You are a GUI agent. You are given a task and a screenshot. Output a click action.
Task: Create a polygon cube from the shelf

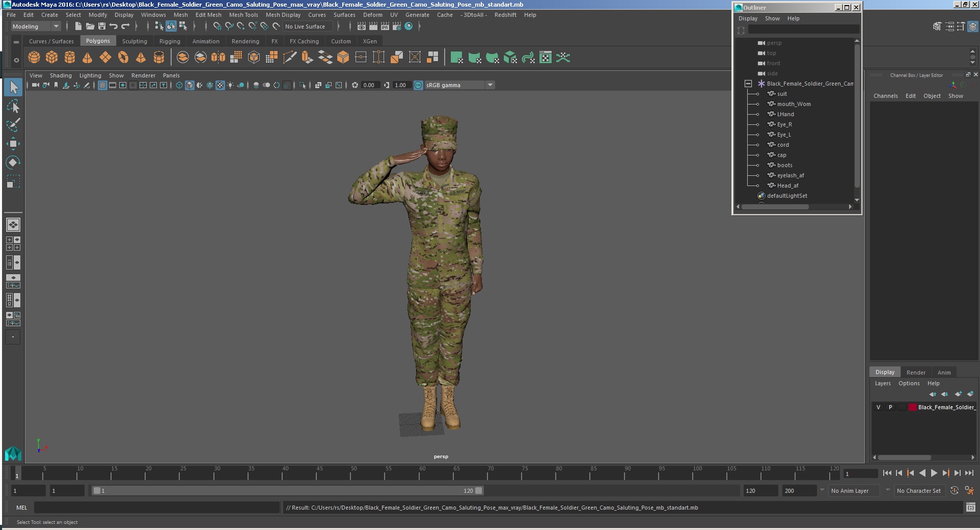click(51, 58)
